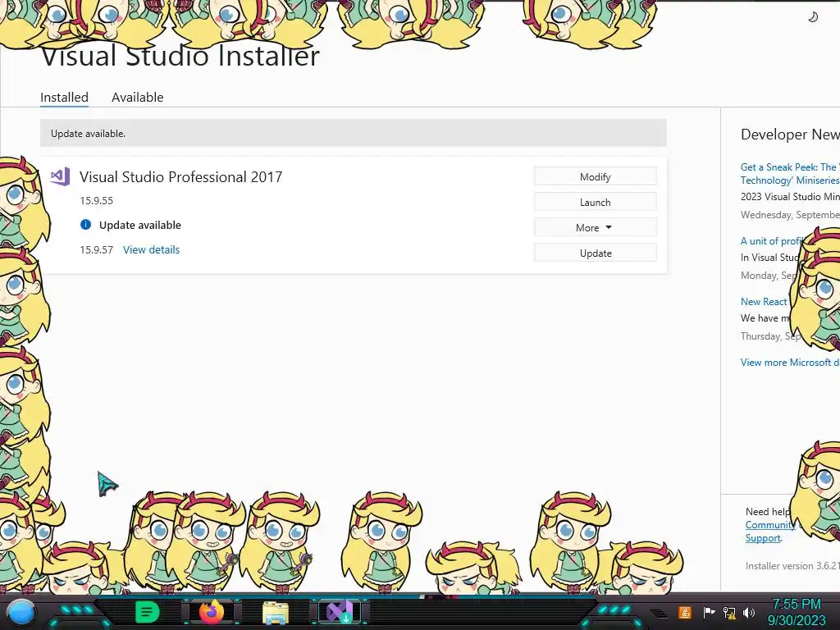The width and height of the screenshot is (840, 630).
Task: Launch Visual Studio Professional 2017
Action: (x=596, y=202)
